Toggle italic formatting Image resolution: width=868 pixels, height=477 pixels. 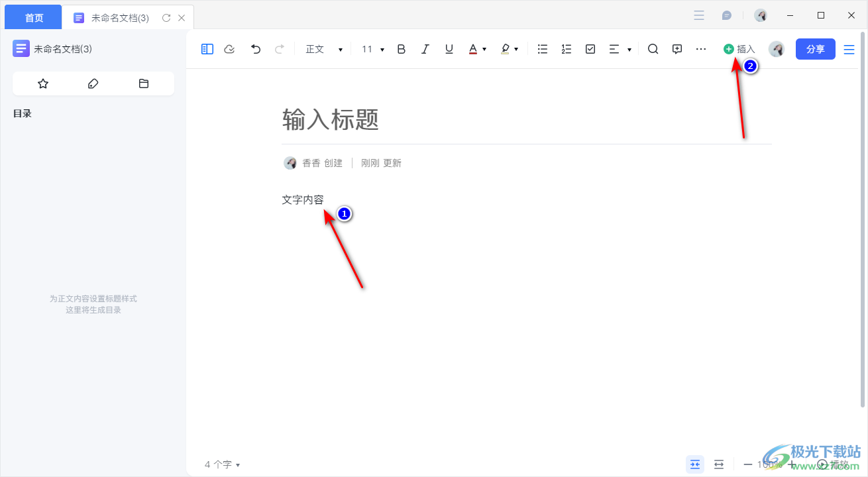[x=425, y=49]
